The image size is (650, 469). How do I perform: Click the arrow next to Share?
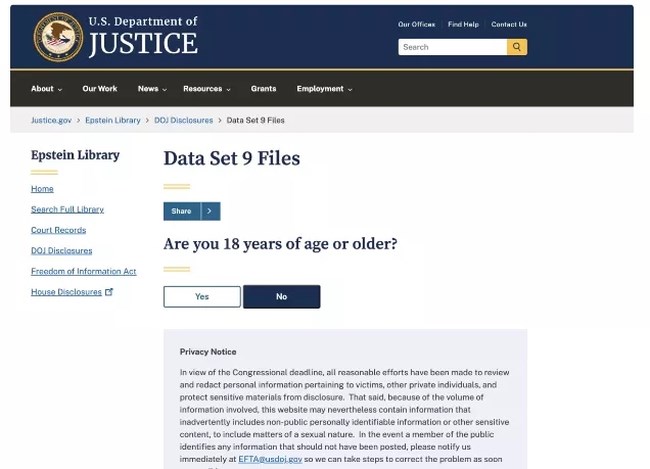(x=209, y=211)
